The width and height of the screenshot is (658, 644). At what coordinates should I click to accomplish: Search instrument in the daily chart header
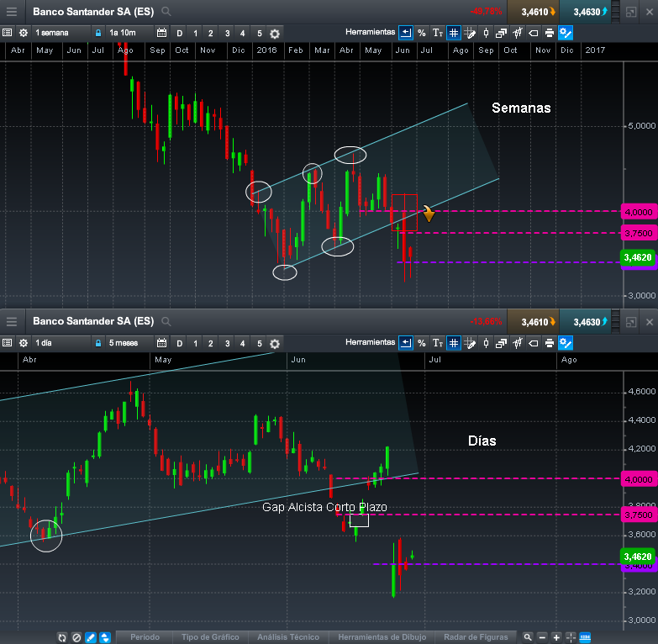(166, 322)
